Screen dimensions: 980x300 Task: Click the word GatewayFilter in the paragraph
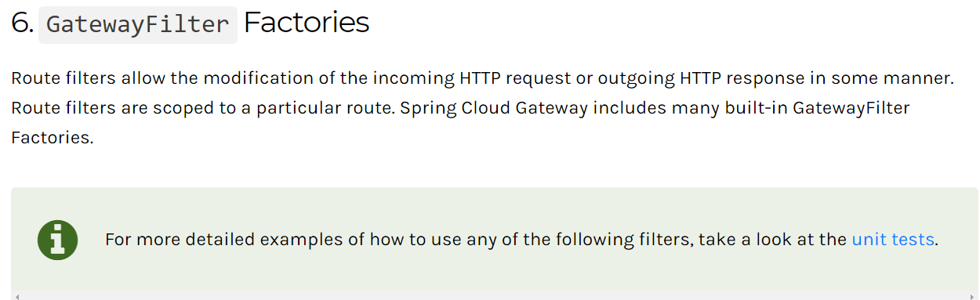coord(851,108)
